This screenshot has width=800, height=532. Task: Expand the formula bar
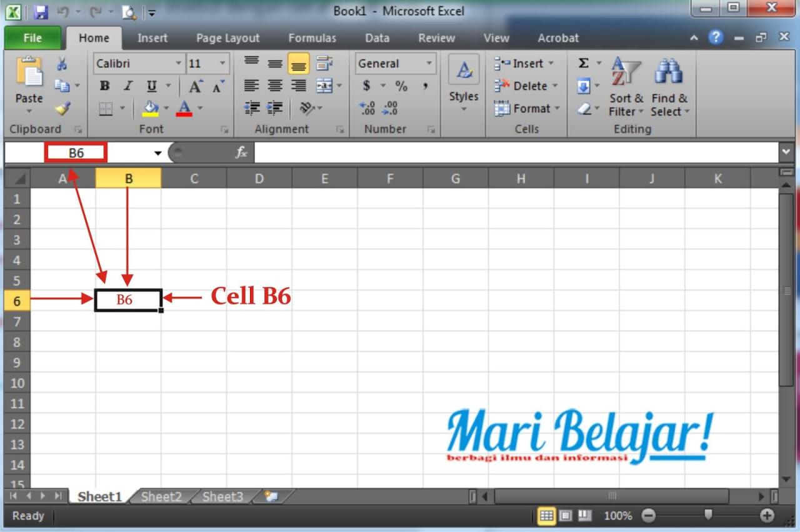click(785, 152)
